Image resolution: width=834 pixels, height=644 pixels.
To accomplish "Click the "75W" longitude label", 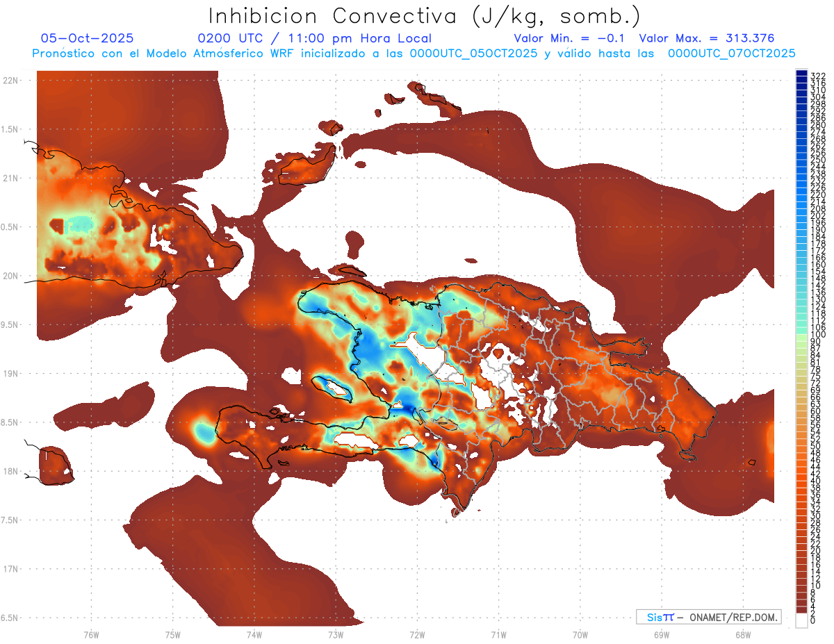I will pos(172,634).
